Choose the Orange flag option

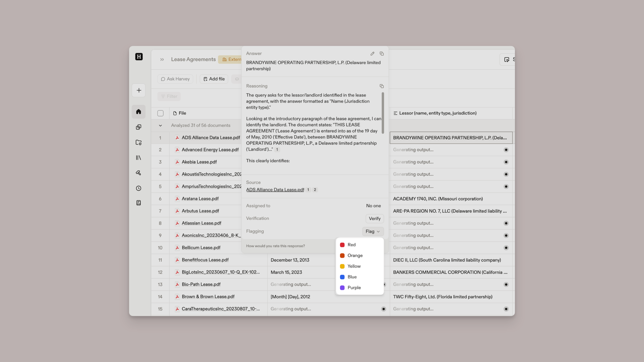pyautogui.click(x=360, y=255)
